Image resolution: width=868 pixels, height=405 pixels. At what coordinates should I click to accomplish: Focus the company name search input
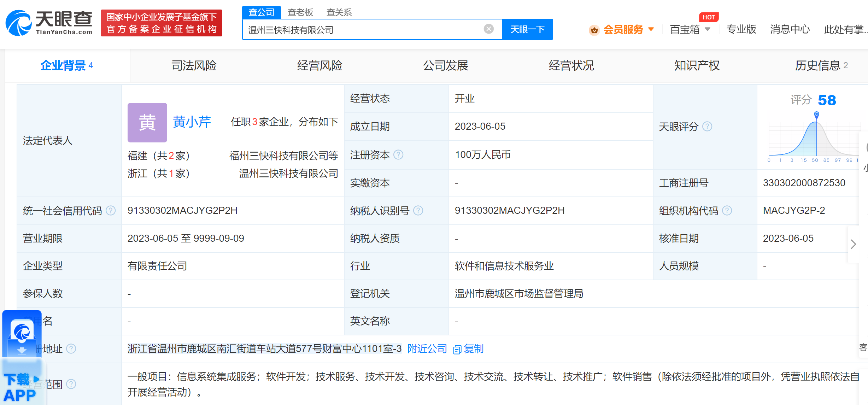[363, 30]
